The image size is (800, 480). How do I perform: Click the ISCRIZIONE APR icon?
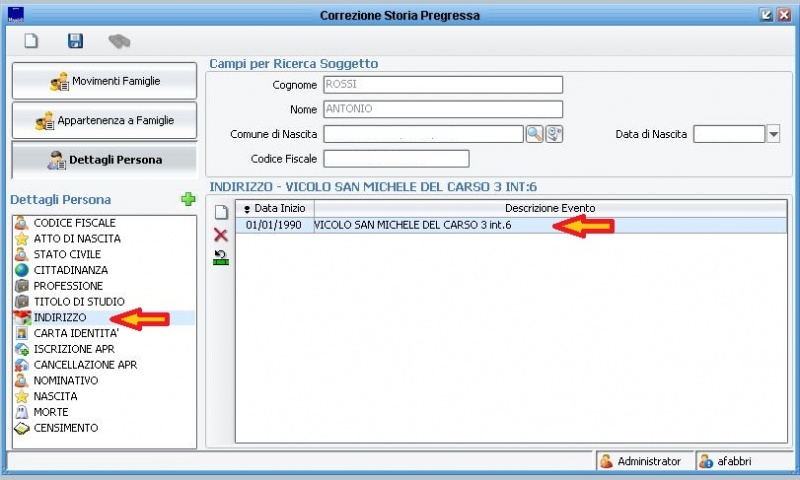point(21,349)
